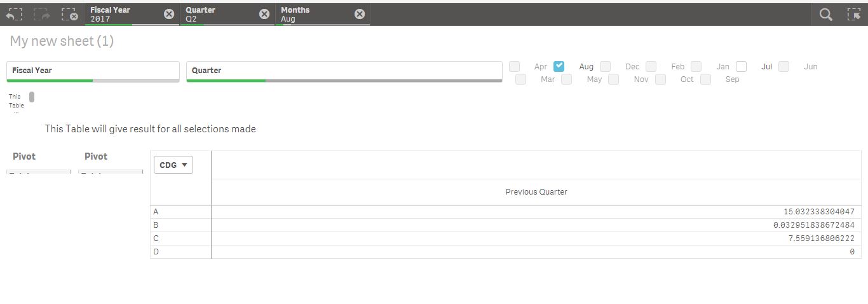Open the Fiscal Year filter pane

tap(93, 71)
